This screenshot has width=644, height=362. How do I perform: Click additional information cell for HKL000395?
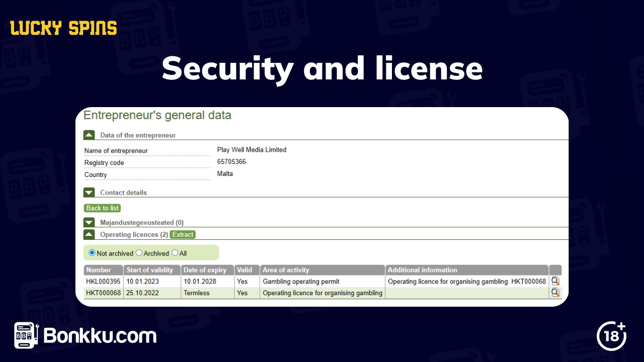[x=467, y=282]
